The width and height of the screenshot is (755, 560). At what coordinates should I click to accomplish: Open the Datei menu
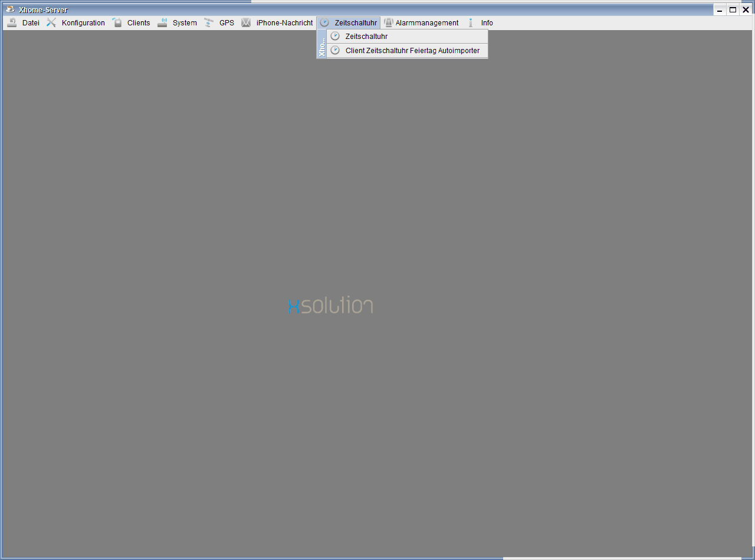[x=31, y=23]
